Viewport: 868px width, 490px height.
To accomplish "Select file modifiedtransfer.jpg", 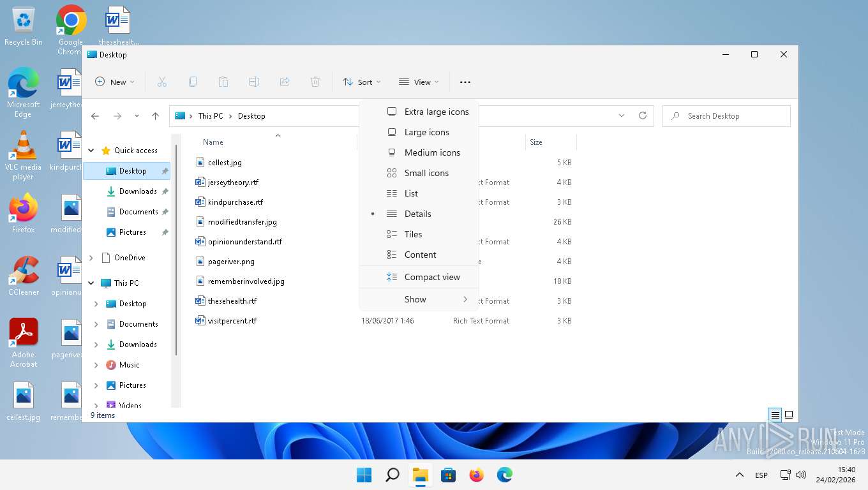I will (242, 222).
